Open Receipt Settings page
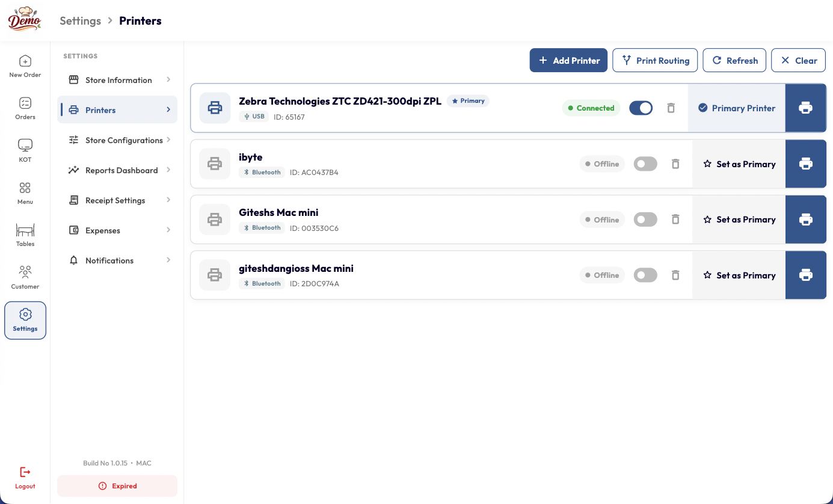The width and height of the screenshot is (833, 504). click(117, 200)
